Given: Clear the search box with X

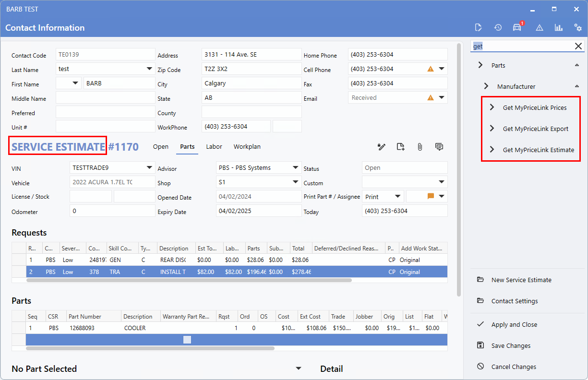Looking at the screenshot, I should (x=578, y=46).
